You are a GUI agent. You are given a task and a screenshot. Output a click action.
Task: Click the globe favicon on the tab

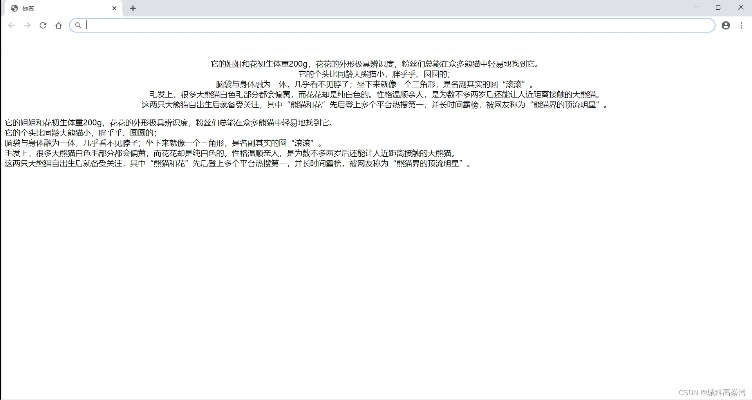pyautogui.click(x=13, y=8)
